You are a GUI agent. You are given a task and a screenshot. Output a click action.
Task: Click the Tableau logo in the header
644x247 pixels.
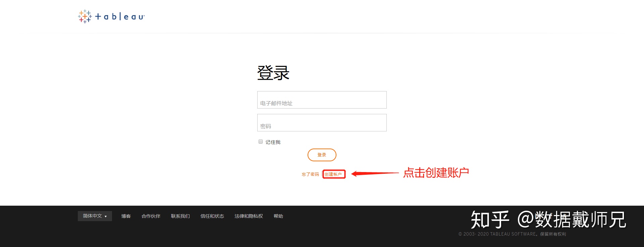click(111, 16)
